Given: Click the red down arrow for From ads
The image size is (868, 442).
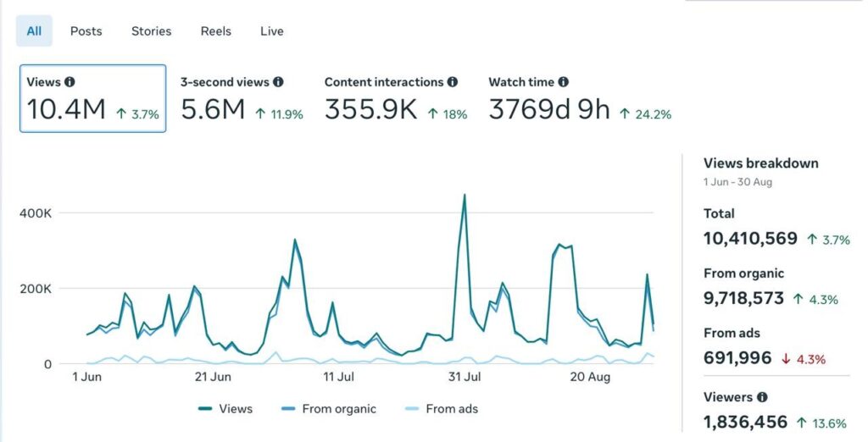Looking at the screenshot, I should click(x=786, y=359).
